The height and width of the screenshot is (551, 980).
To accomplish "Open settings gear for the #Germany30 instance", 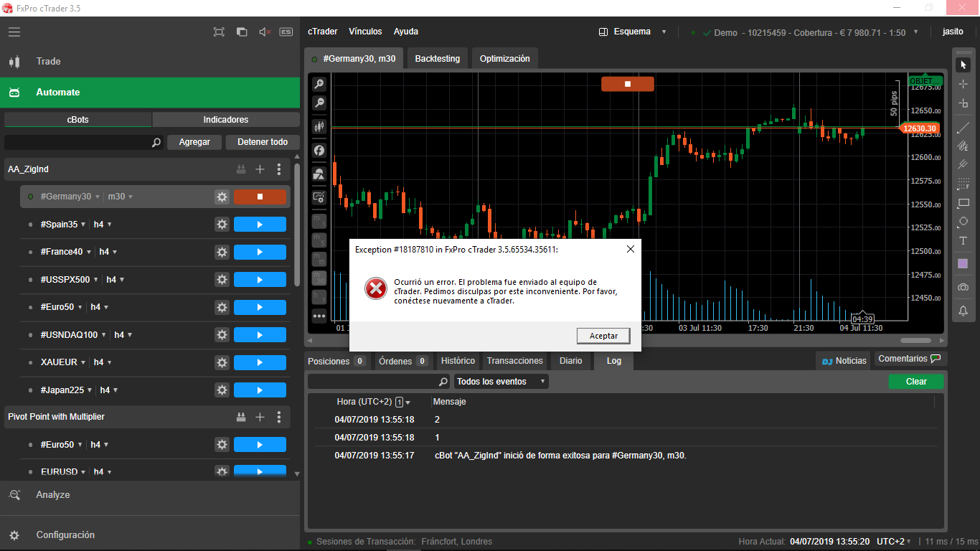I will (222, 197).
